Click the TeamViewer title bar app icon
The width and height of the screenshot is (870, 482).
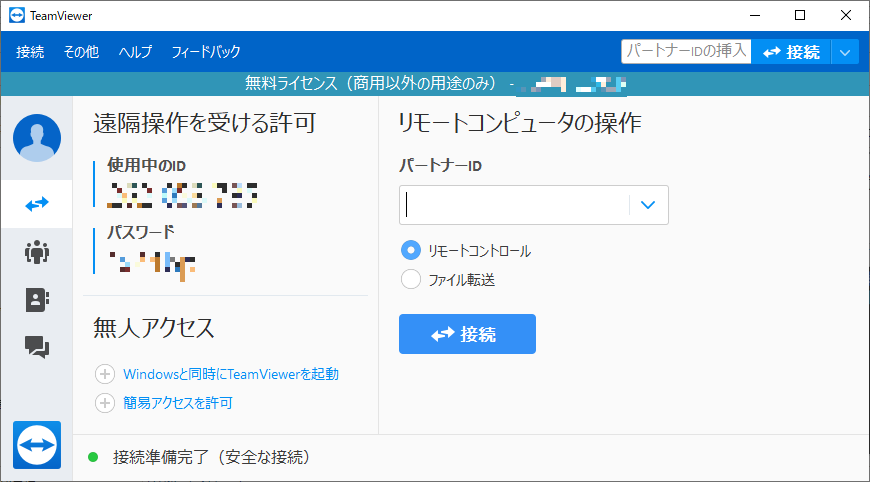click(17, 16)
